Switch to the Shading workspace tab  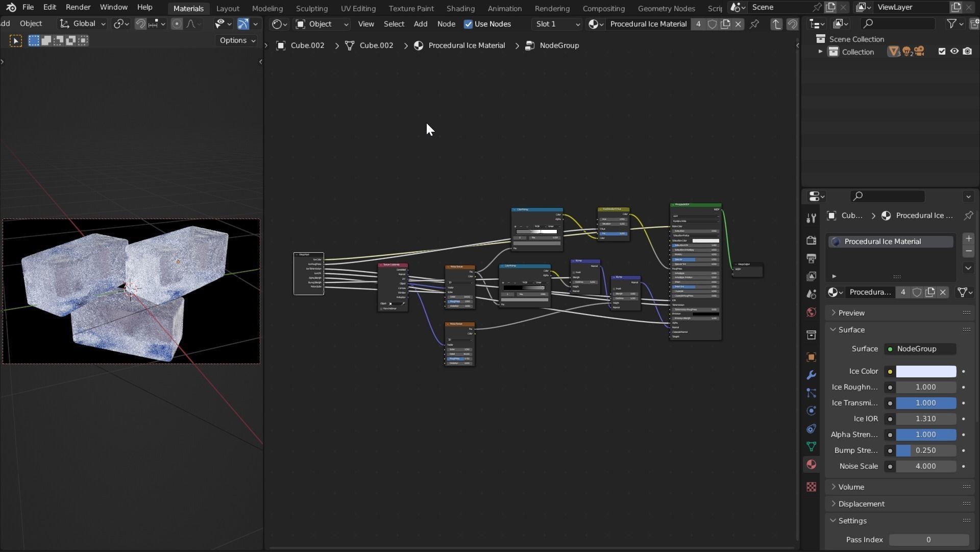(x=460, y=8)
